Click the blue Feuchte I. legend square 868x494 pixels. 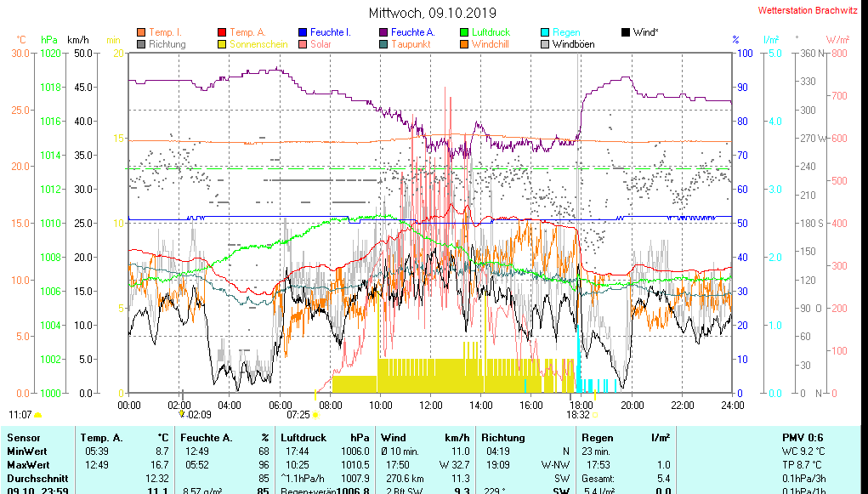(x=302, y=32)
